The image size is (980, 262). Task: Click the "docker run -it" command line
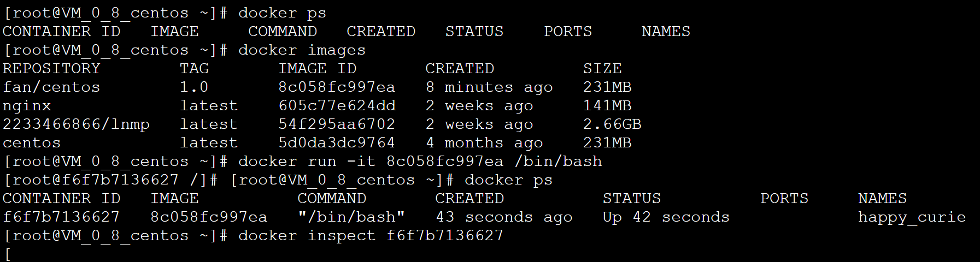point(420,162)
